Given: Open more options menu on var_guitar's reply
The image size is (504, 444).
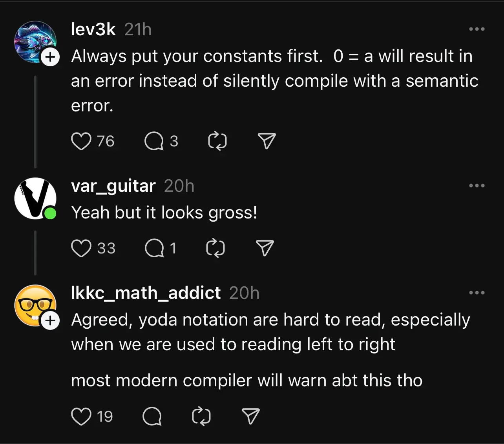Looking at the screenshot, I should click(x=477, y=186).
